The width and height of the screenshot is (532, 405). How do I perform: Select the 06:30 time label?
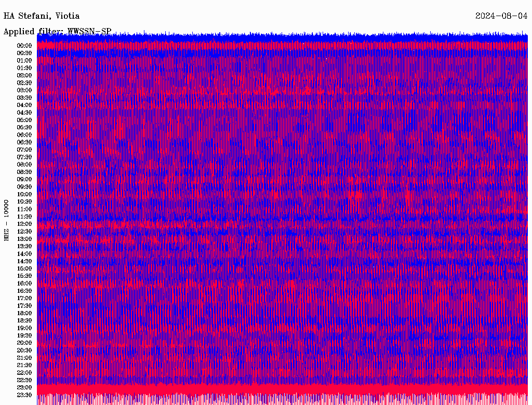point(24,142)
